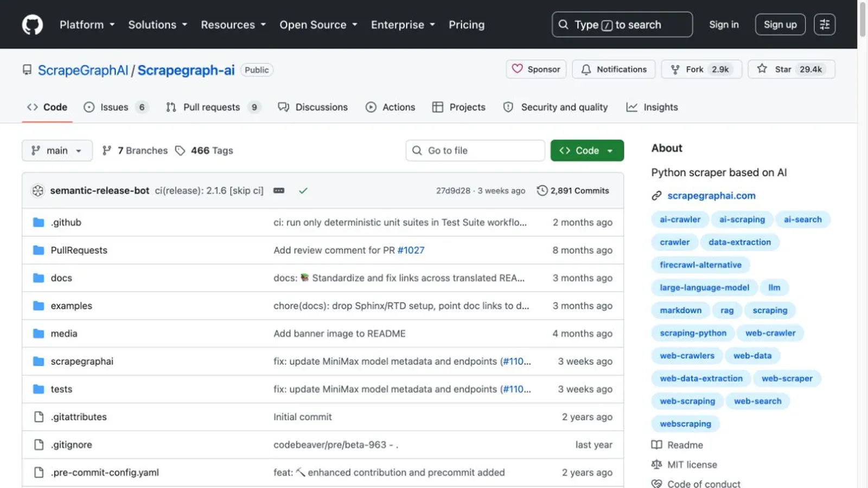Expand the Open Source menu

pyautogui.click(x=318, y=24)
